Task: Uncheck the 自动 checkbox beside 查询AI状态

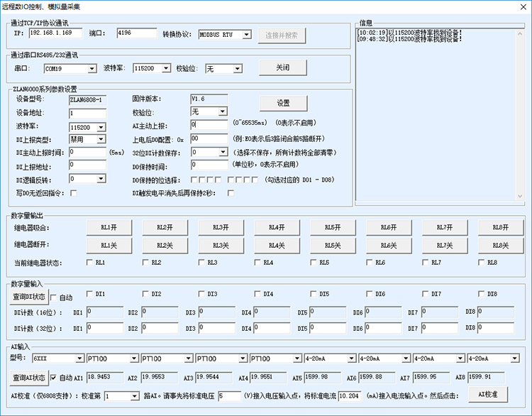Action: pos(54,378)
